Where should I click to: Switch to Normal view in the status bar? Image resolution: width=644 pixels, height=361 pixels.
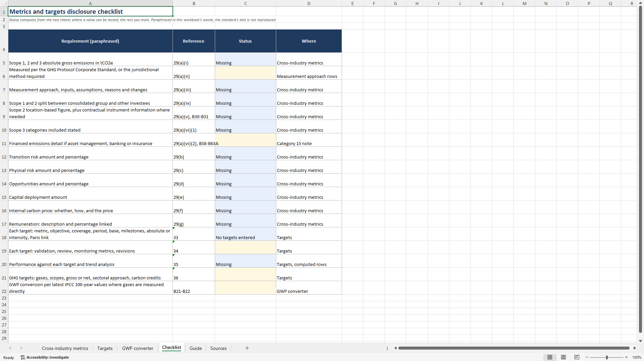[x=550, y=357]
